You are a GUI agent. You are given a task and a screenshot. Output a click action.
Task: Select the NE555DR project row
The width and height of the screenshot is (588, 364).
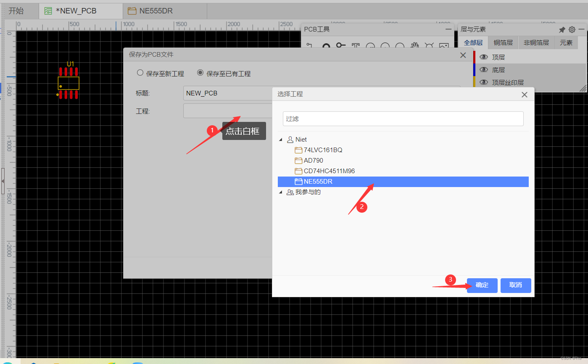(403, 182)
